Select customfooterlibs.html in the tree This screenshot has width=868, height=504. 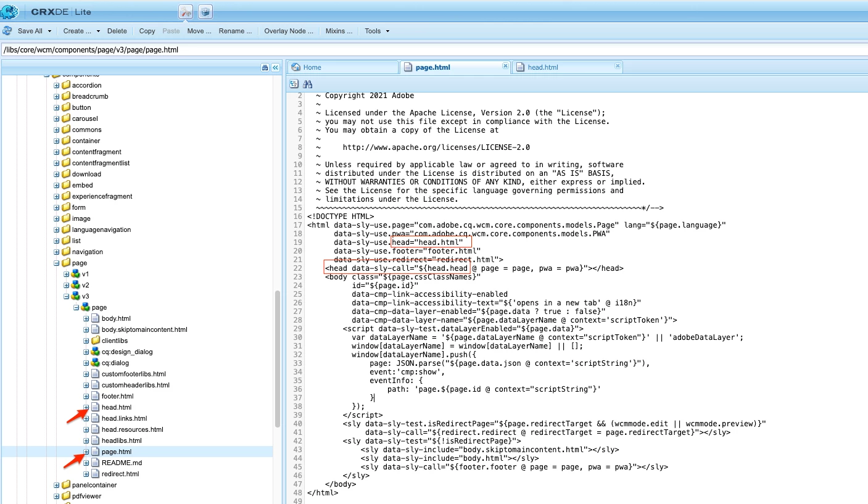(134, 374)
